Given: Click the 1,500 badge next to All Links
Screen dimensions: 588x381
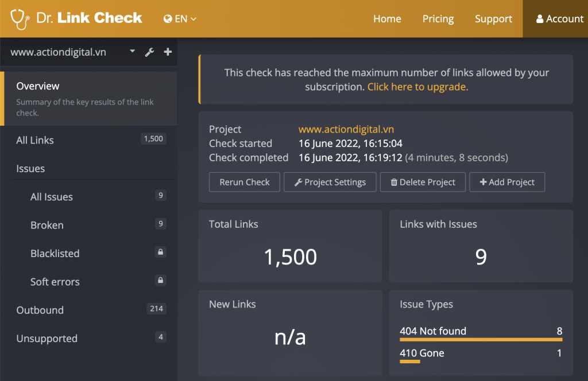Looking at the screenshot, I should pos(153,139).
